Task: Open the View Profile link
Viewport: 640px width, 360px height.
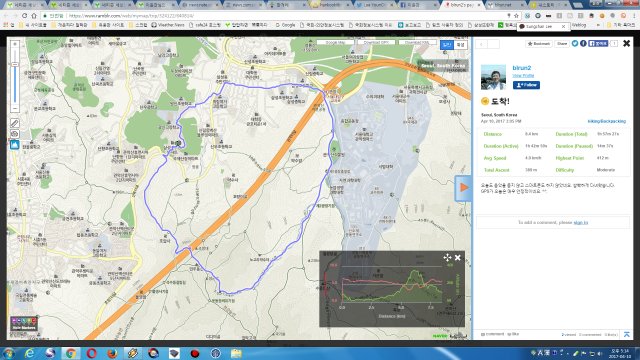Action: pos(523,76)
